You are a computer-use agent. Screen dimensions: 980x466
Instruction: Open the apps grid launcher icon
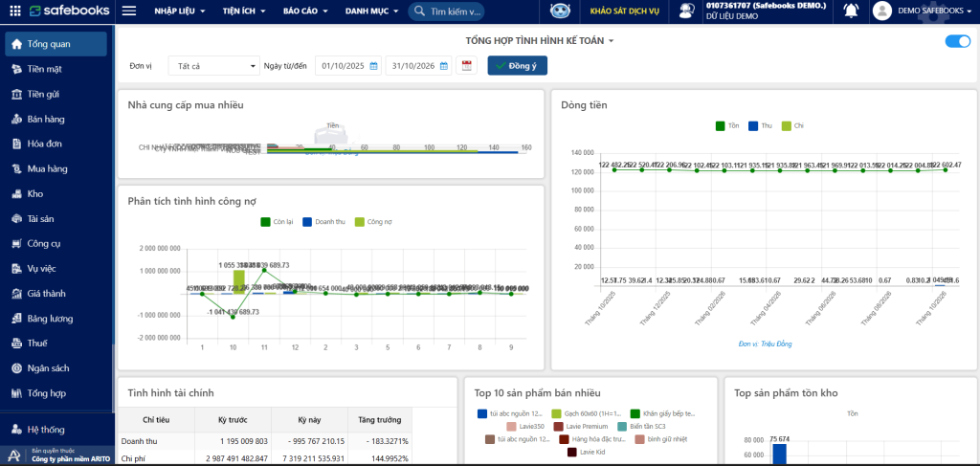point(15,11)
